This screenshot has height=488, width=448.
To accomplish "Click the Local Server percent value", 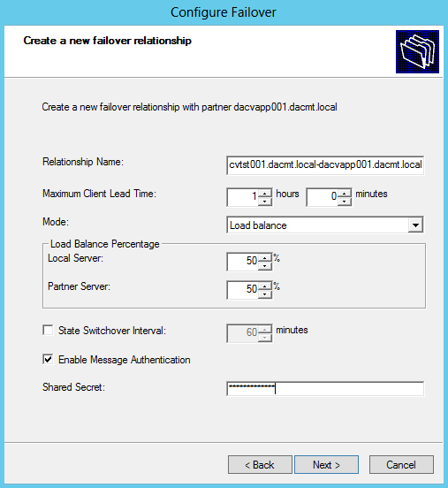I will click(x=243, y=262).
